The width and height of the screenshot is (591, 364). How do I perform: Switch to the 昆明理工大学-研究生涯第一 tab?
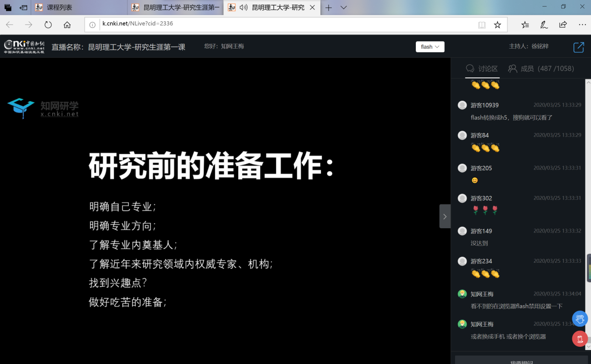pos(175,7)
